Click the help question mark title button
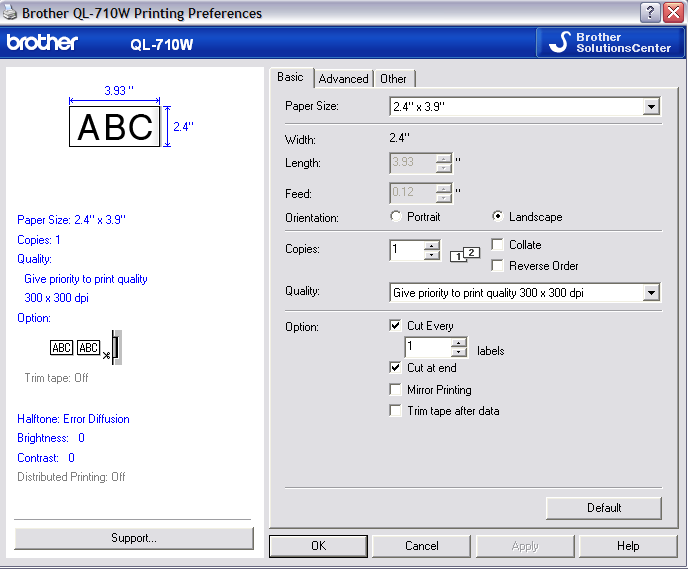 [650, 12]
